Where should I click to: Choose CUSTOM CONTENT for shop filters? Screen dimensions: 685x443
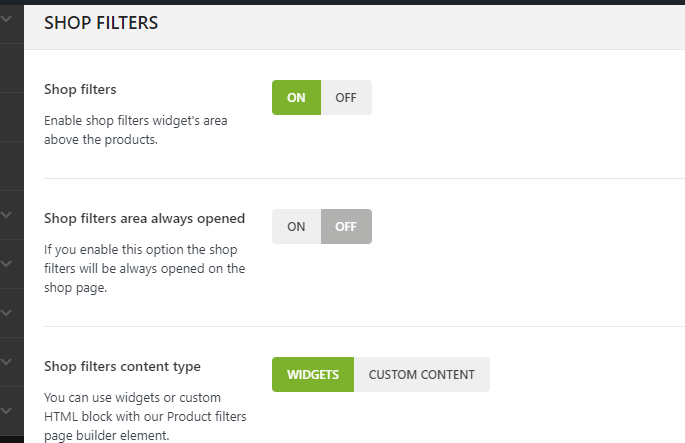click(421, 375)
